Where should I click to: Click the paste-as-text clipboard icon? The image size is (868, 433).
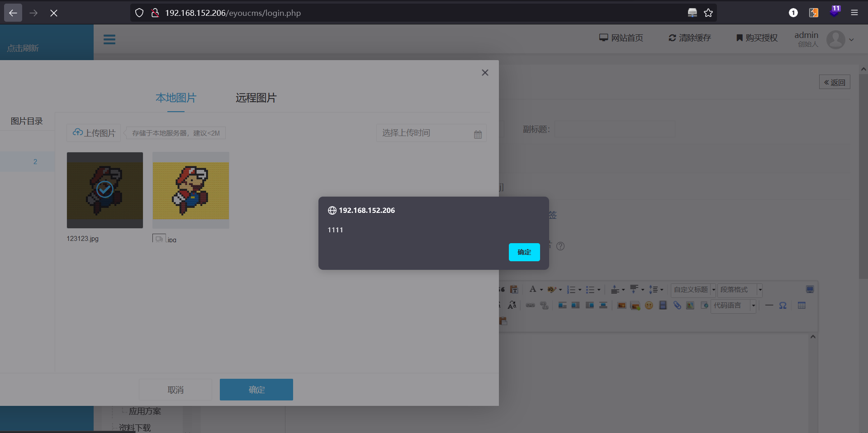coord(514,289)
